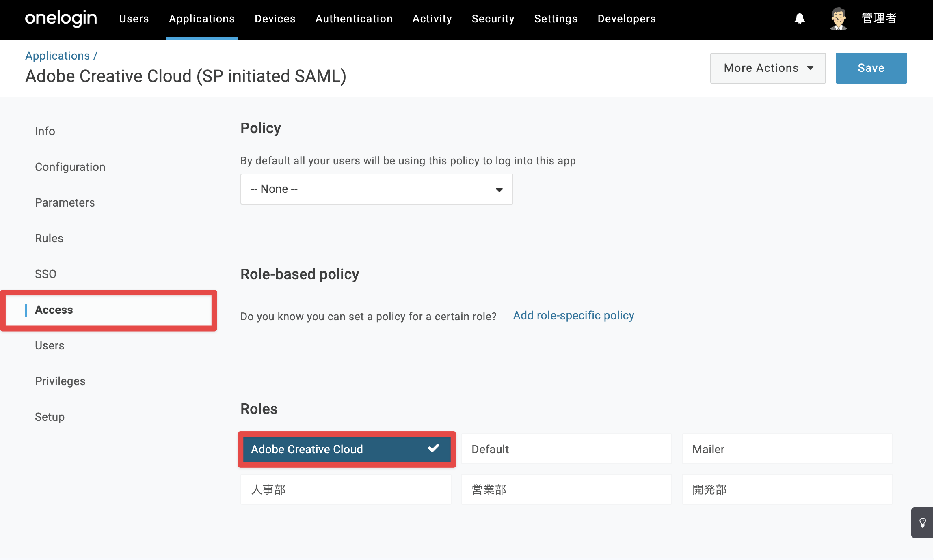The width and height of the screenshot is (934, 560).
Task: Open the Security menu
Action: pyautogui.click(x=493, y=19)
